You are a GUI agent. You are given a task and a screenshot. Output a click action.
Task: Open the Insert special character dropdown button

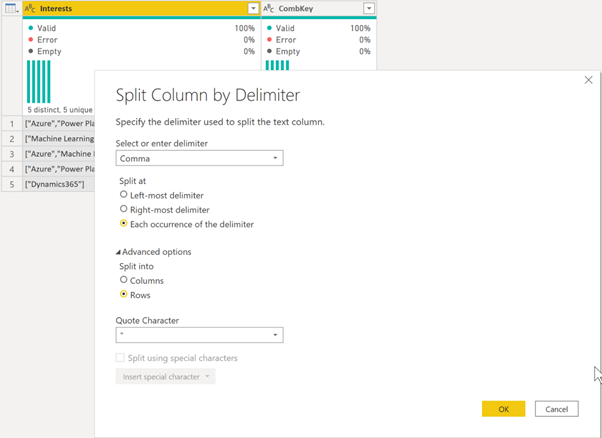[x=165, y=377]
